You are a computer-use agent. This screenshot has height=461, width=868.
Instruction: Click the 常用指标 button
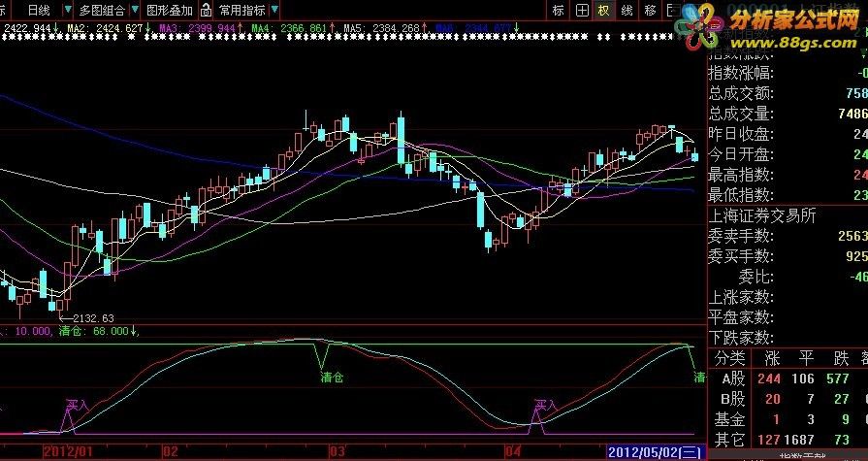[241, 10]
